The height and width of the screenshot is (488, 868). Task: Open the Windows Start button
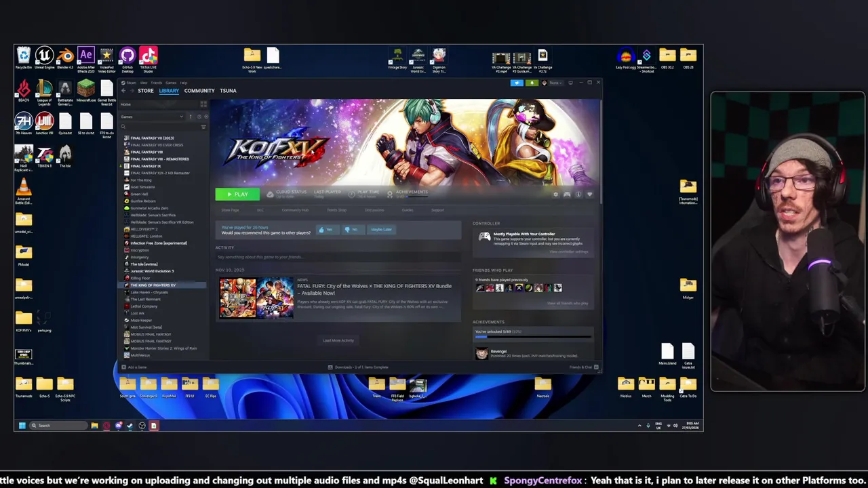pos(22,426)
